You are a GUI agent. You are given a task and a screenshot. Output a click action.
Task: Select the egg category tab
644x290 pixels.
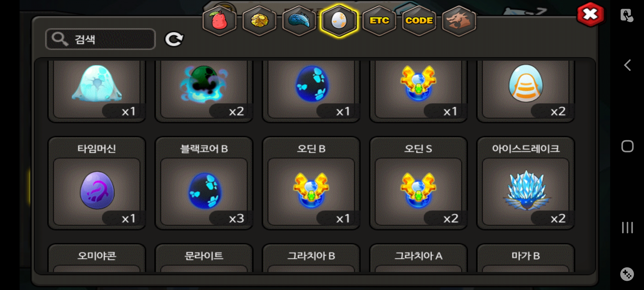click(x=339, y=21)
